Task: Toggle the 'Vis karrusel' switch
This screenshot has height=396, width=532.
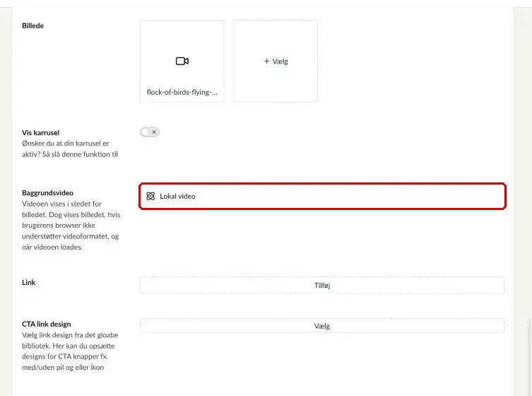Action: [x=150, y=132]
